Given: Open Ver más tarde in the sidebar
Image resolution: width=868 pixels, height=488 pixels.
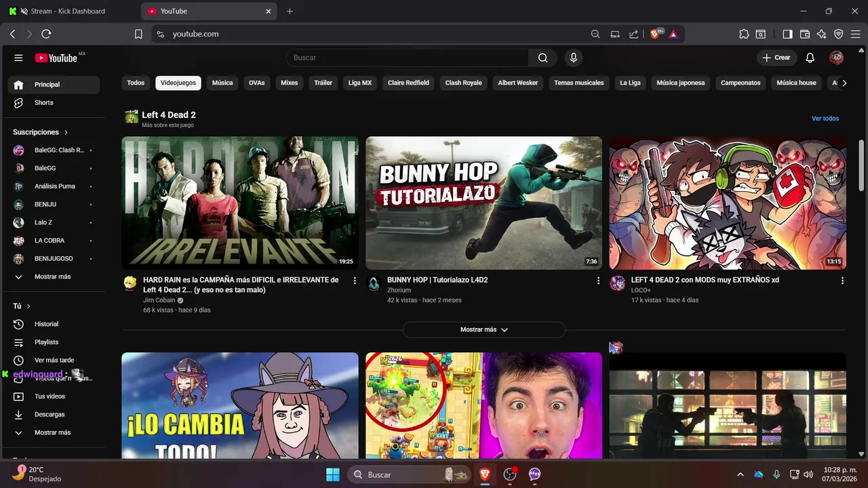Looking at the screenshot, I should coord(54,360).
